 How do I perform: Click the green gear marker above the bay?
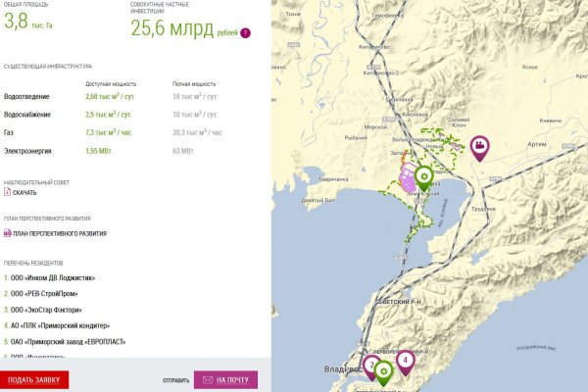[423, 176]
